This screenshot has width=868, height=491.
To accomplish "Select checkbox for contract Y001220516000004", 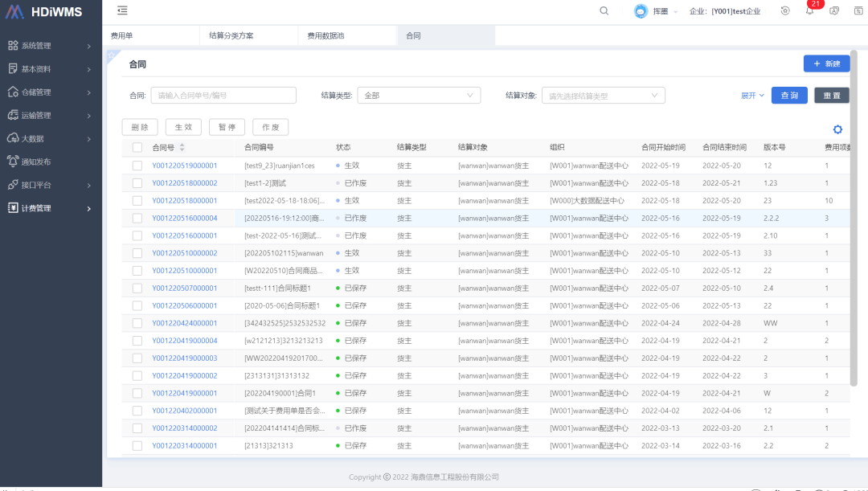I will click(137, 218).
